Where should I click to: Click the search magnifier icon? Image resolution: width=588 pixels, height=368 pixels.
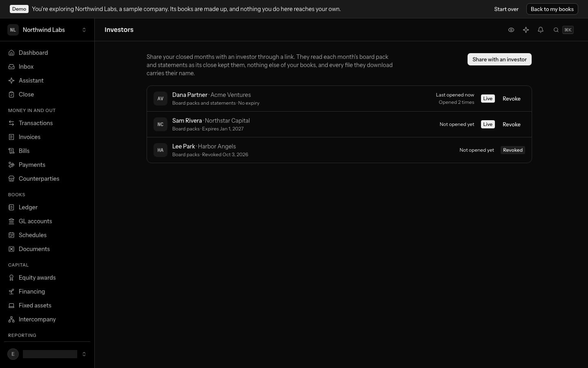(x=556, y=30)
